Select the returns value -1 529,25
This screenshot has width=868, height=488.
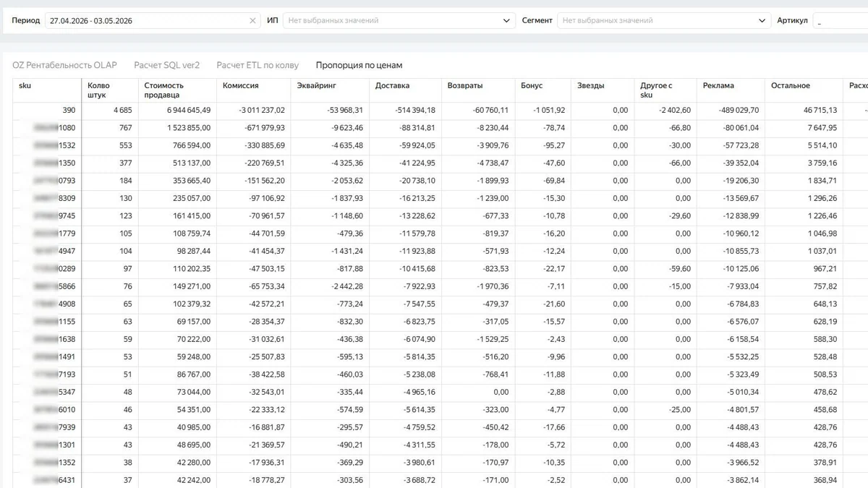click(x=492, y=339)
